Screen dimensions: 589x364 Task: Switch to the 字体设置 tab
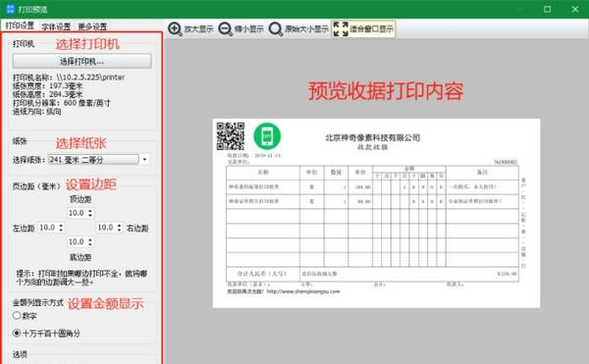pos(56,26)
